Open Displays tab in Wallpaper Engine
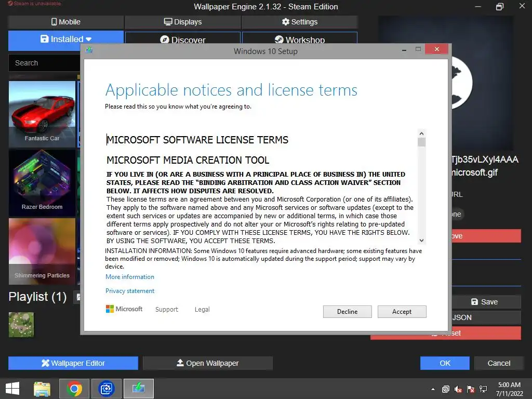The image size is (532, 399). click(183, 22)
